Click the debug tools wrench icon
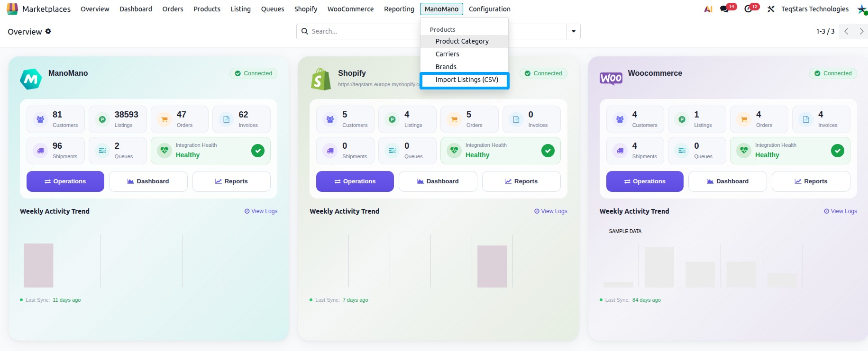868x351 pixels. [771, 9]
